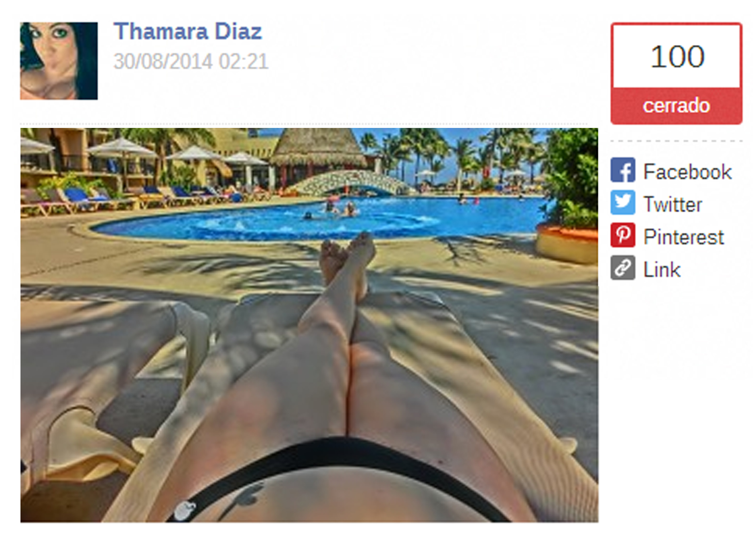Click the red cerrado button
756x549 pixels.
click(x=676, y=106)
